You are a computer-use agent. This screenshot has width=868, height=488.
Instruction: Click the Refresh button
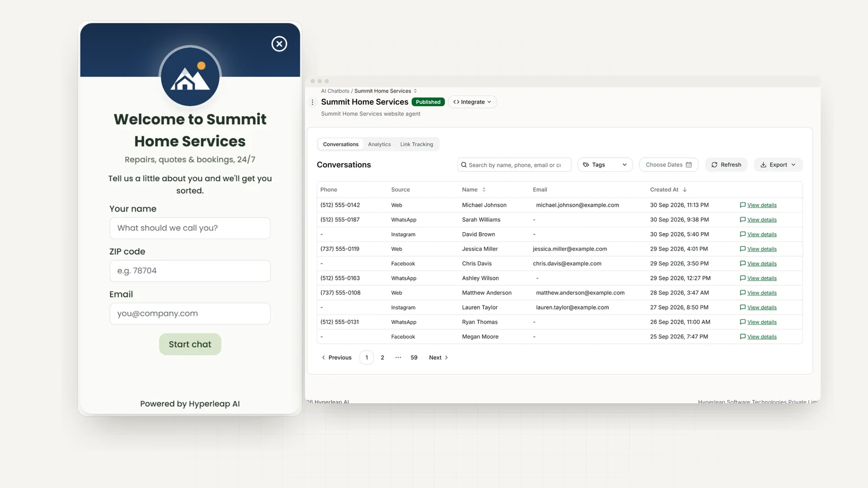pos(726,165)
